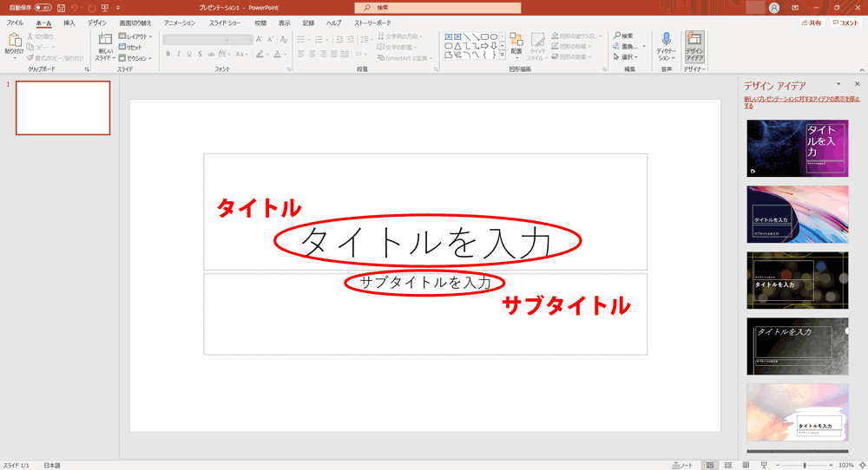Click the text highlight color pen

(260, 54)
